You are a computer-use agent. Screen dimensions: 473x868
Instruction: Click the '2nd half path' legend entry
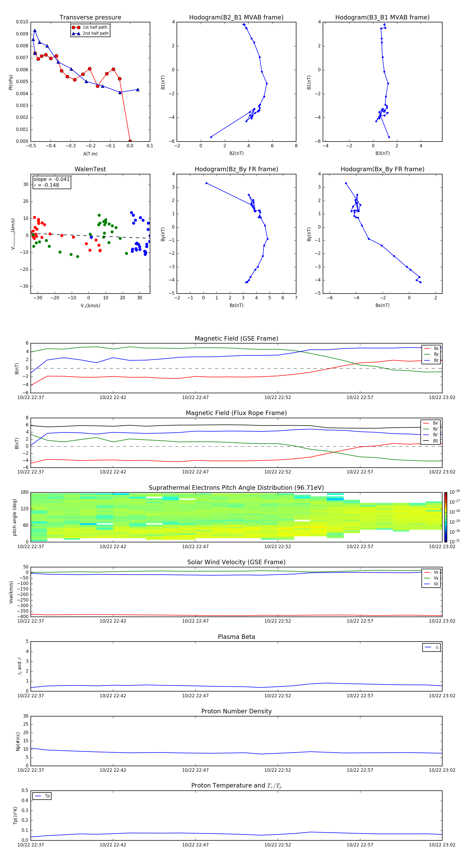pos(90,33)
